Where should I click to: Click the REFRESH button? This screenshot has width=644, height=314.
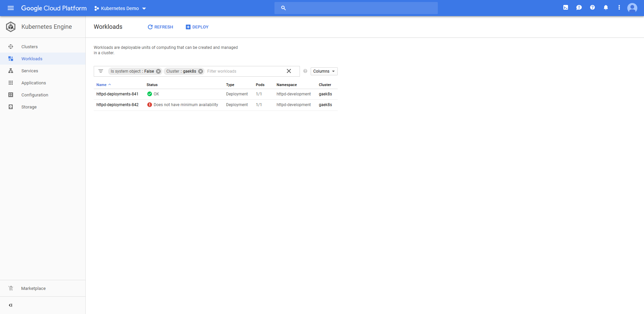[x=160, y=27]
